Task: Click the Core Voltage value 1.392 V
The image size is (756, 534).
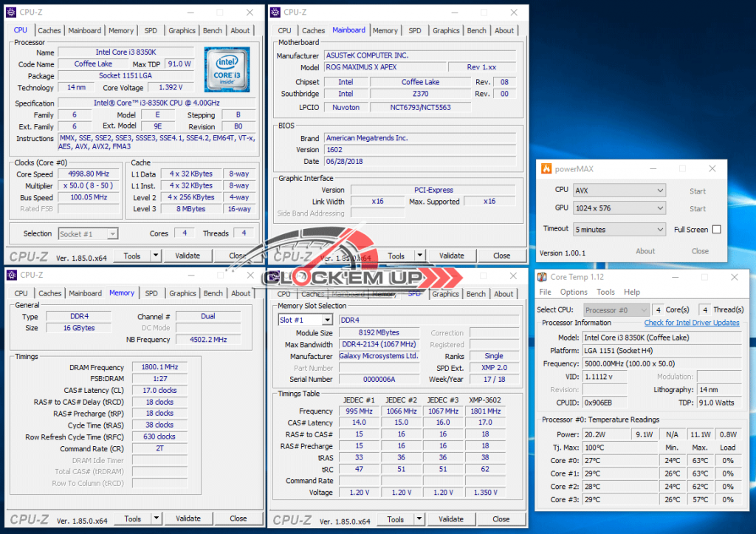Action: [x=171, y=87]
